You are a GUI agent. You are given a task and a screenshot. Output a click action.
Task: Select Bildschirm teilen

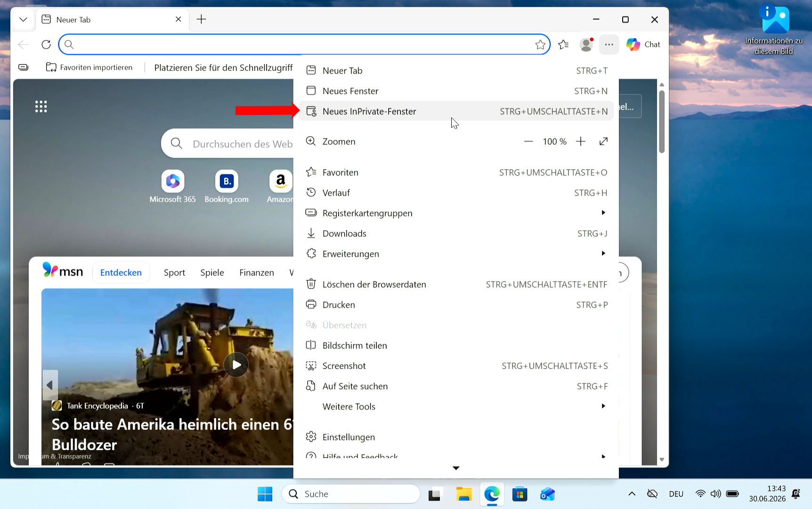(x=456, y=345)
